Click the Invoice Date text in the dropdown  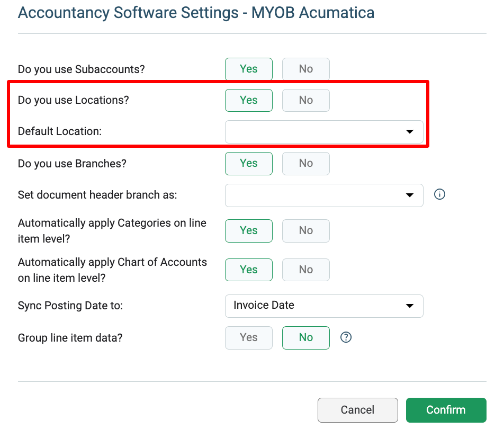pos(264,305)
